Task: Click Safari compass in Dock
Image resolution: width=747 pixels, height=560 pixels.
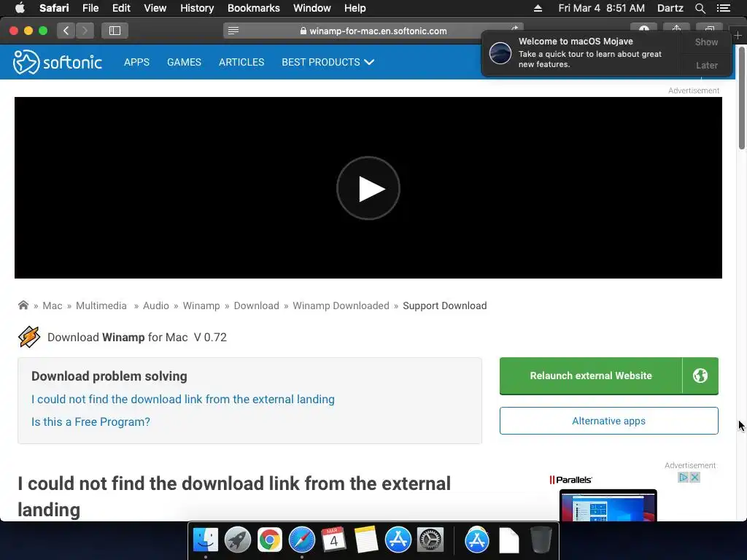Action: coord(301,540)
